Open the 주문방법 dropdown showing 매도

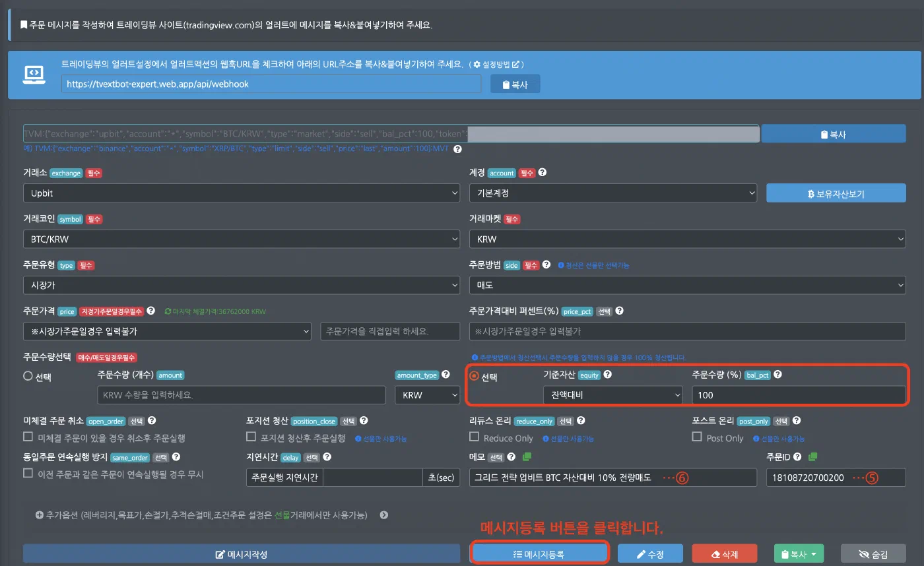(x=688, y=285)
